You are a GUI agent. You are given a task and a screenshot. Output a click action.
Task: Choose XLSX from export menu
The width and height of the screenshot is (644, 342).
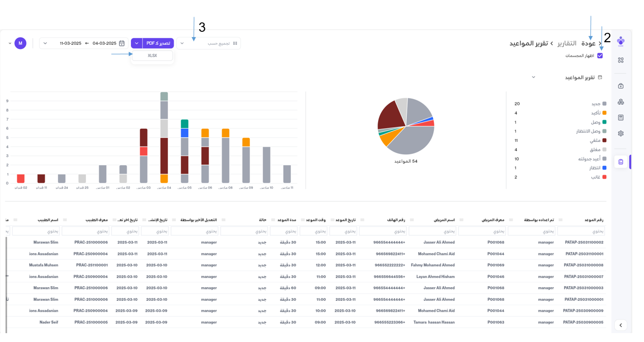pos(152,56)
